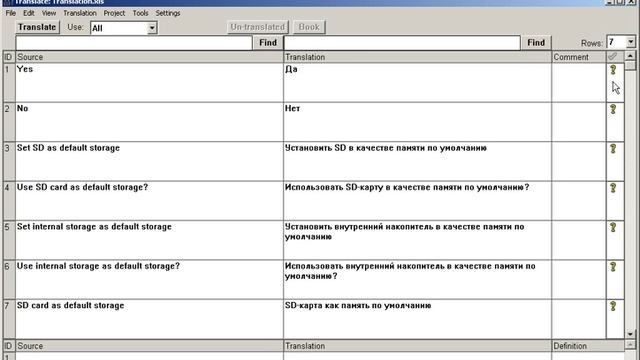Click the Comment column header
The width and height of the screenshot is (640, 360).
[579, 57]
